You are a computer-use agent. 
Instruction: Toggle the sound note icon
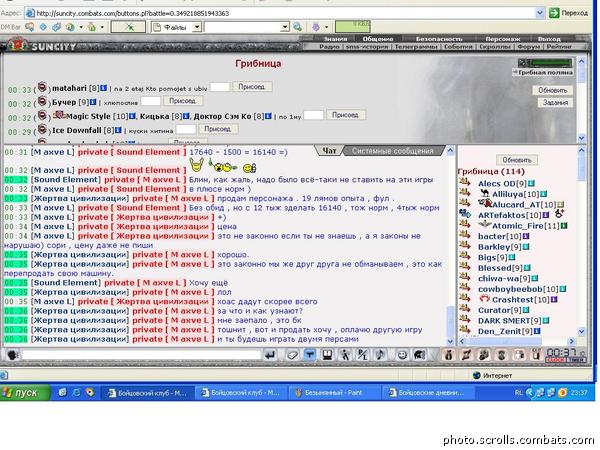pyautogui.click(x=380, y=355)
